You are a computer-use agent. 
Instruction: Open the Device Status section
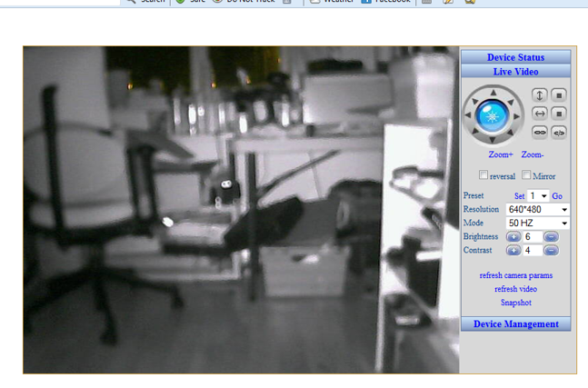pyautogui.click(x=515, y=57)
